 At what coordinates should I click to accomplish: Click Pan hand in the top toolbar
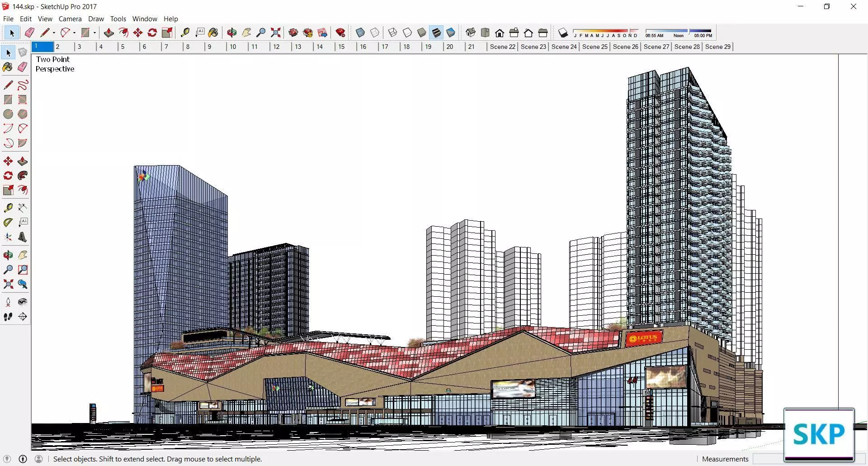point(246,33)
